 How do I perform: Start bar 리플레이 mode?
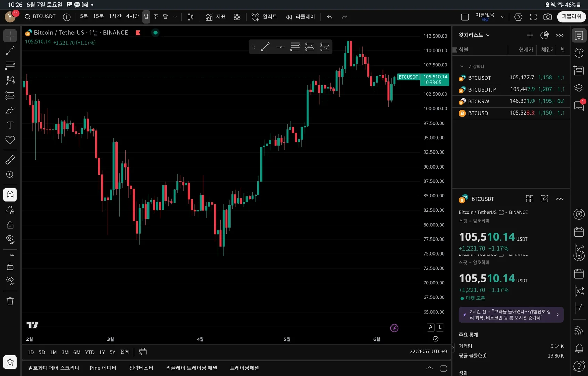click(300, 17)
